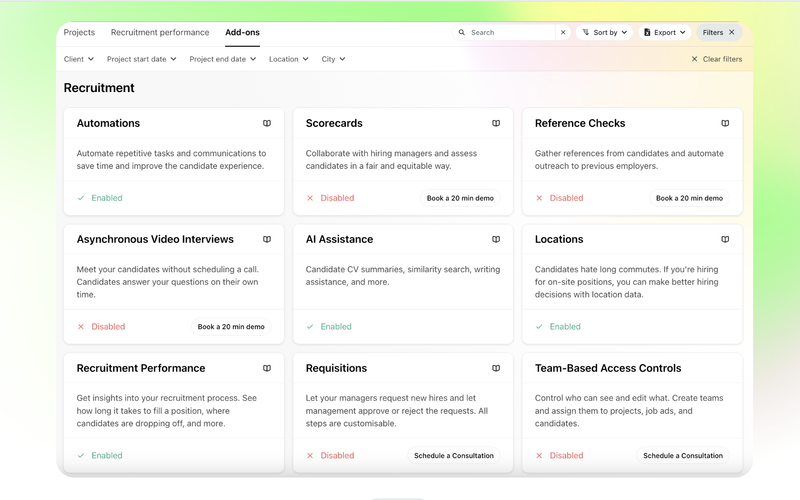Switch to the Projects tab
The height and width of the screenshot is (500, 800).
click(x=79, y=33)
